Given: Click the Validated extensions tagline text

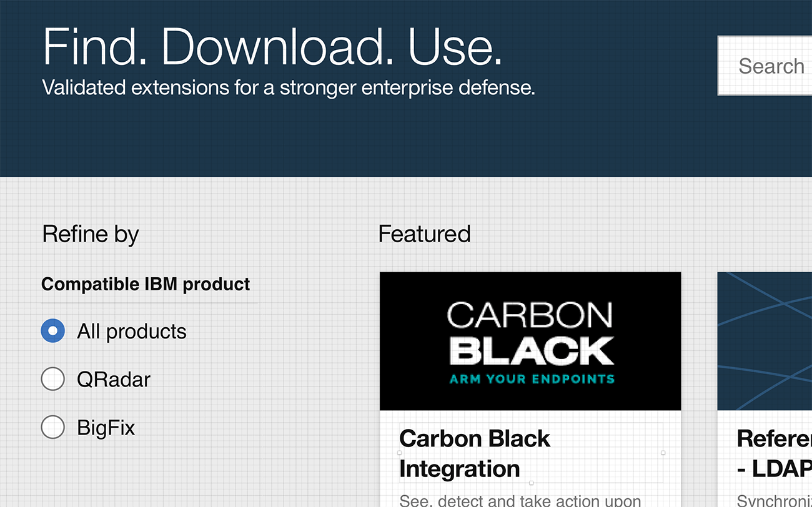Looking at the screenshot, I should (x=288, y=87).
